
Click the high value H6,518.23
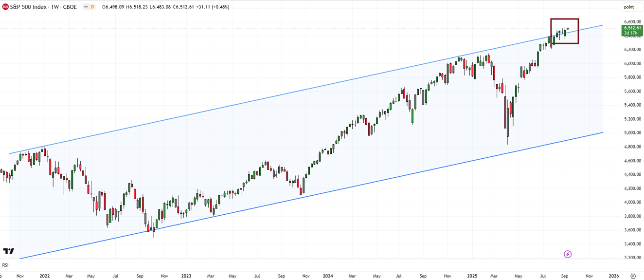(136, 7)
